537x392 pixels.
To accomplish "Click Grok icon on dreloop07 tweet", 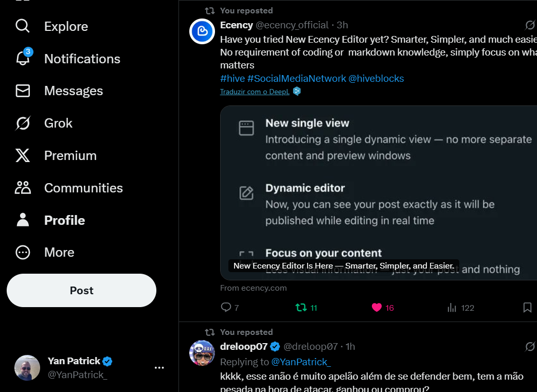I will [x=530, y=346].
